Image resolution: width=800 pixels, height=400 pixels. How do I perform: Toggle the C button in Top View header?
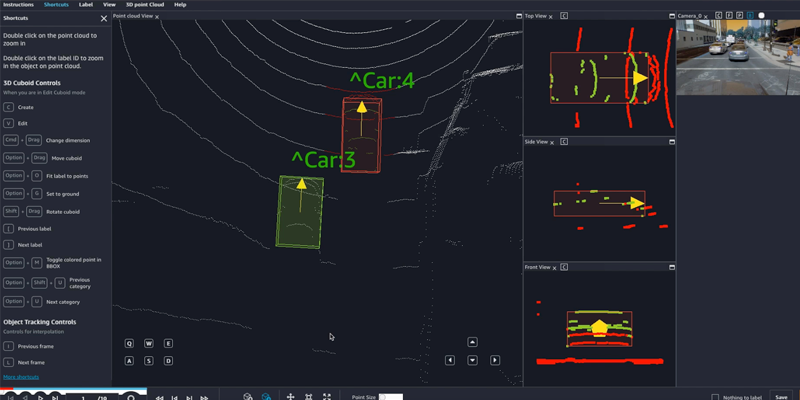pos(564,16)
